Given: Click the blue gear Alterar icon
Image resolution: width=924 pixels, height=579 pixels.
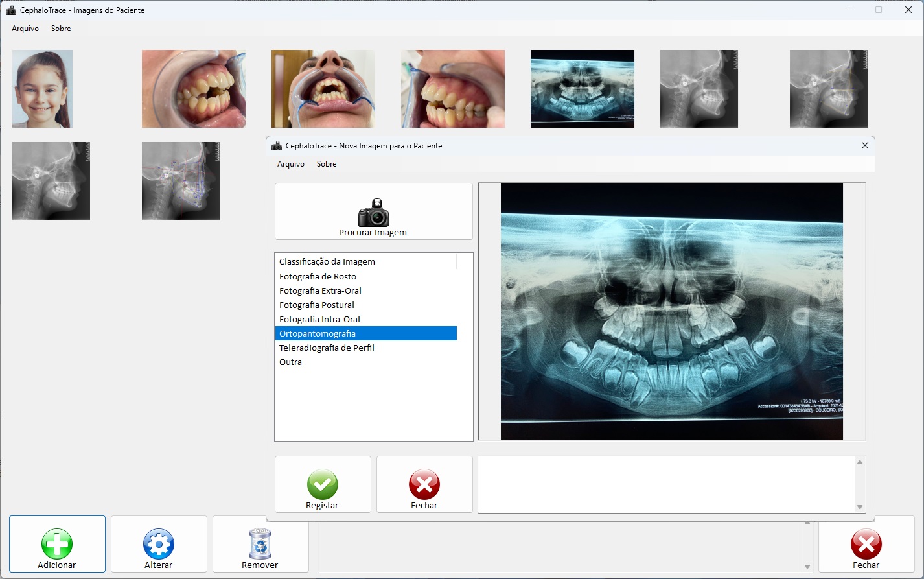Looking at the screenshot, I should [159, 544].
